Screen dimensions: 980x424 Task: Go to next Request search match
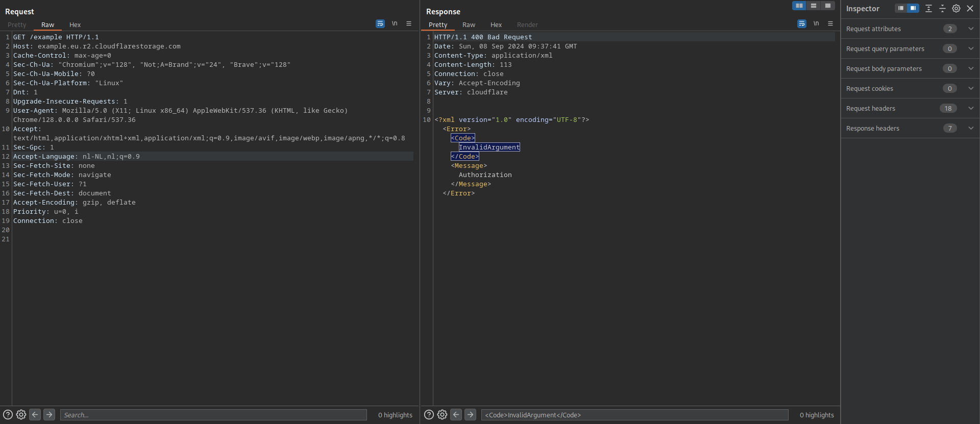coord(50,415)
